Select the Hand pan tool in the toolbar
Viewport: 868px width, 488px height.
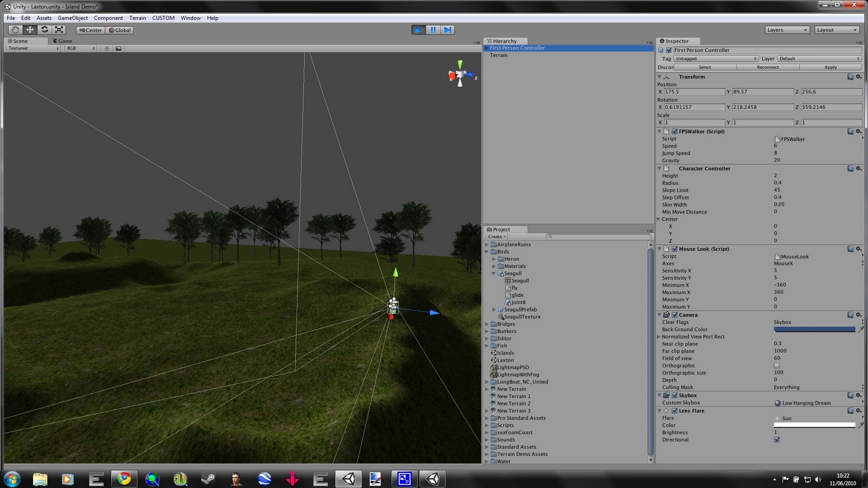click(15, 30)
